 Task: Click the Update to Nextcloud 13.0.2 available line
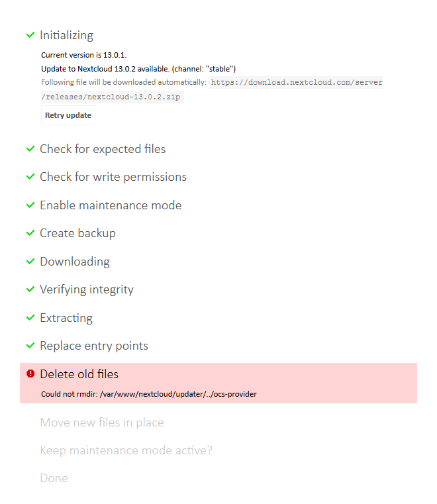point(138,69)
